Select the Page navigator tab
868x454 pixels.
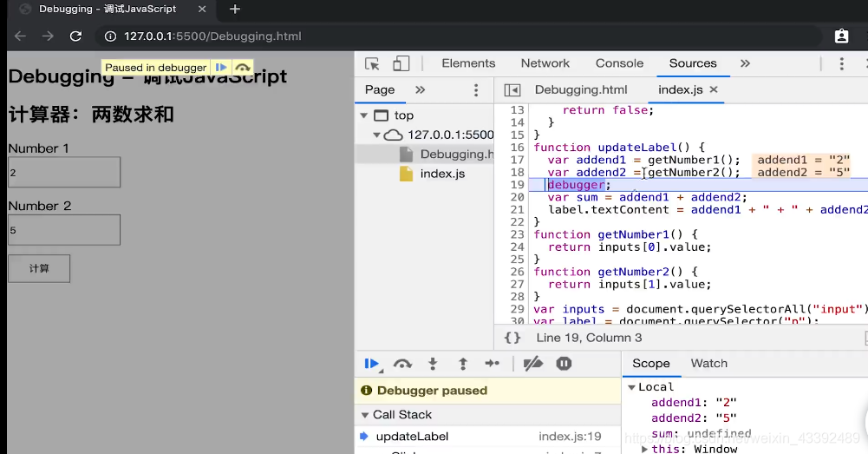pyautogui.click(x=380, y=89)
